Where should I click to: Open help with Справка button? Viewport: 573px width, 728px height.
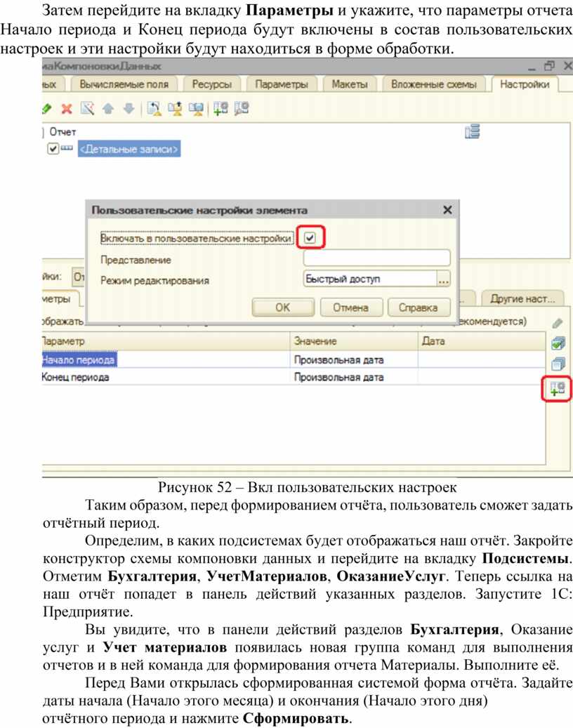pyautogui.click(x=418, y=307)
